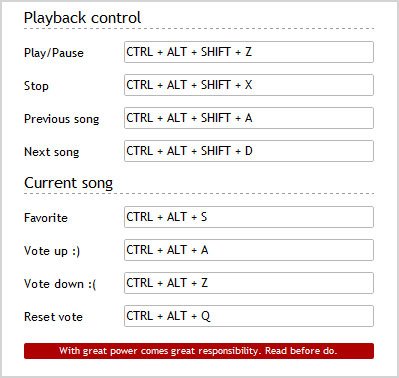Click the Playback control section heading
This screenshot has width=399, height=378.
pyautogui.click(x=82, y=18)
